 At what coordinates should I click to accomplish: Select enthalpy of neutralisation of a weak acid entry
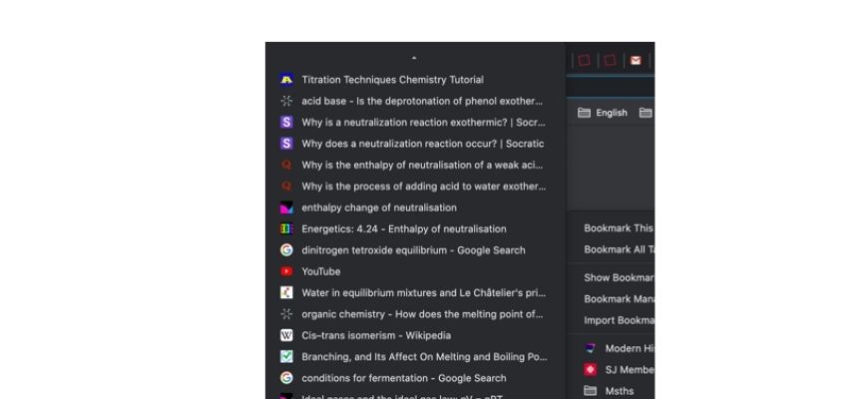point(415,165)
